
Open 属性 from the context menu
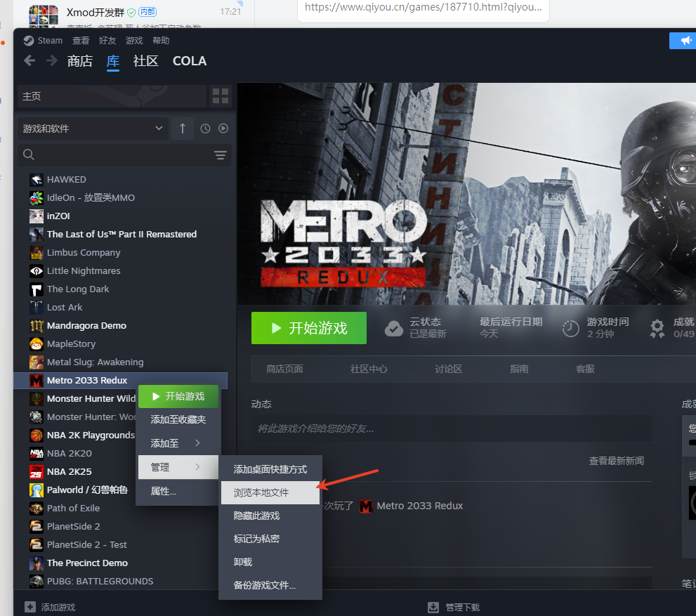(178, 491)
